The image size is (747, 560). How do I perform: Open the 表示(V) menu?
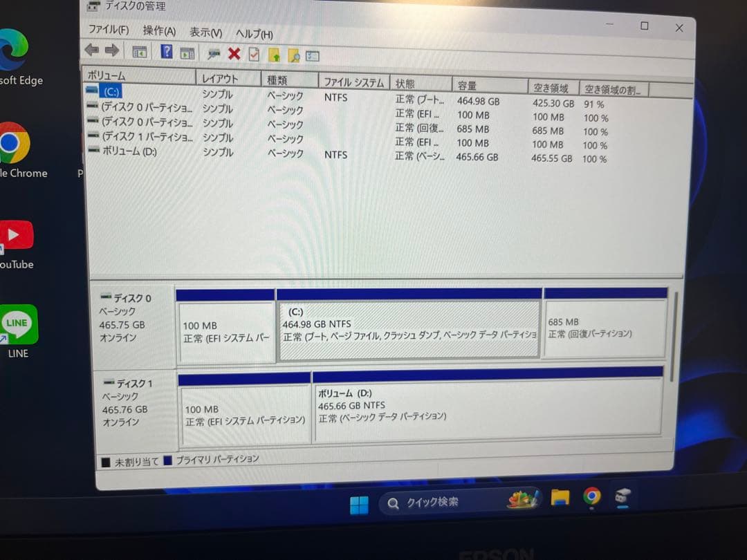click(206, 32)
